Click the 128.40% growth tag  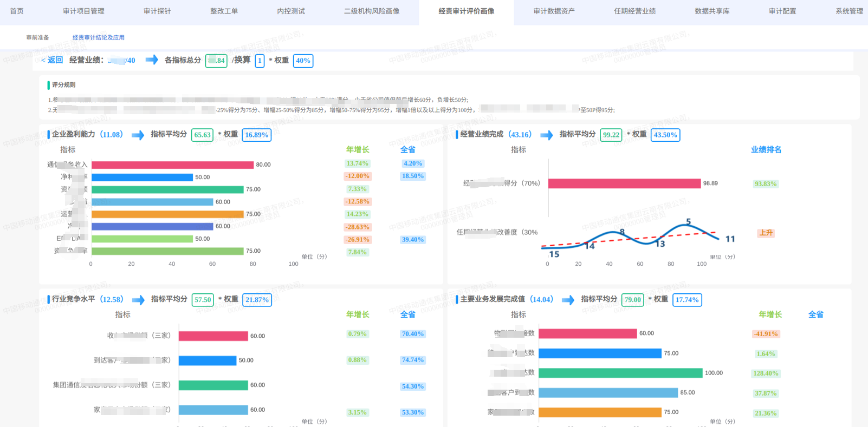click(766, 373)
